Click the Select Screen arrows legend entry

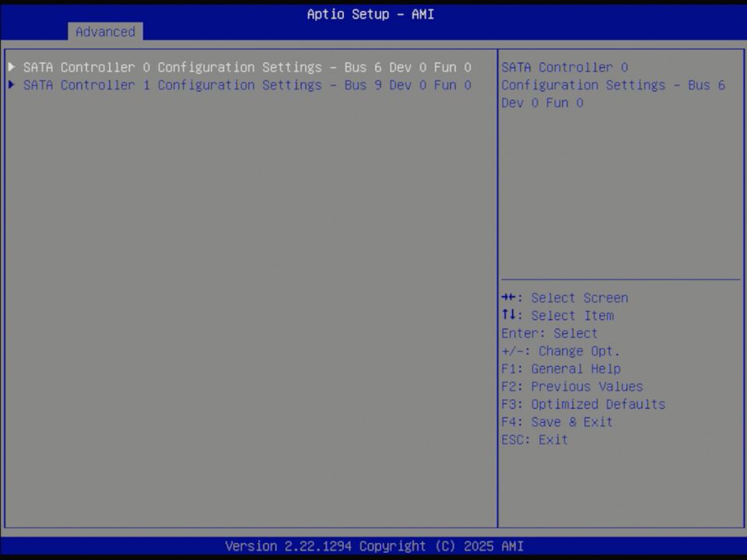point(564,297)
